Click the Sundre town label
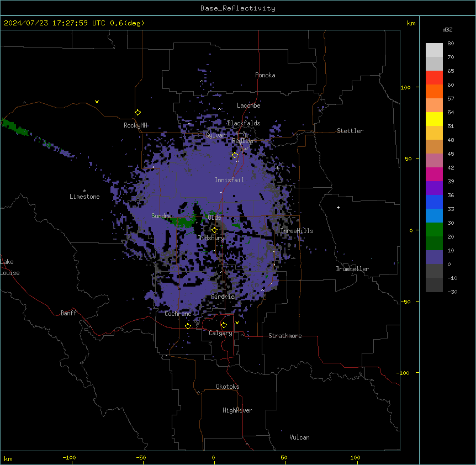This screenshot has width=476, height=465. pos(161,216)
